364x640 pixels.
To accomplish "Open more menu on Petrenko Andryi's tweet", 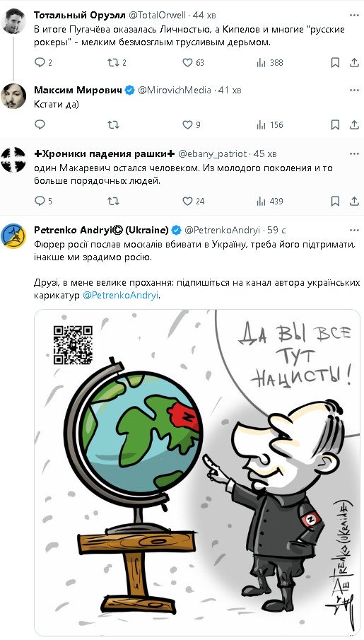I will pyautogui.click(x=354, y=230).
